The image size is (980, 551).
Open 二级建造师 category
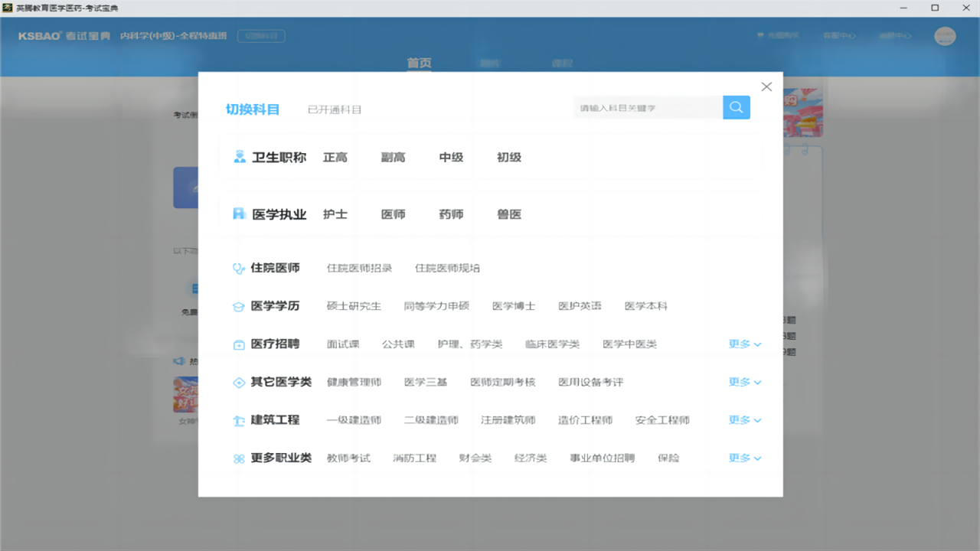click(x=431, y=420)
